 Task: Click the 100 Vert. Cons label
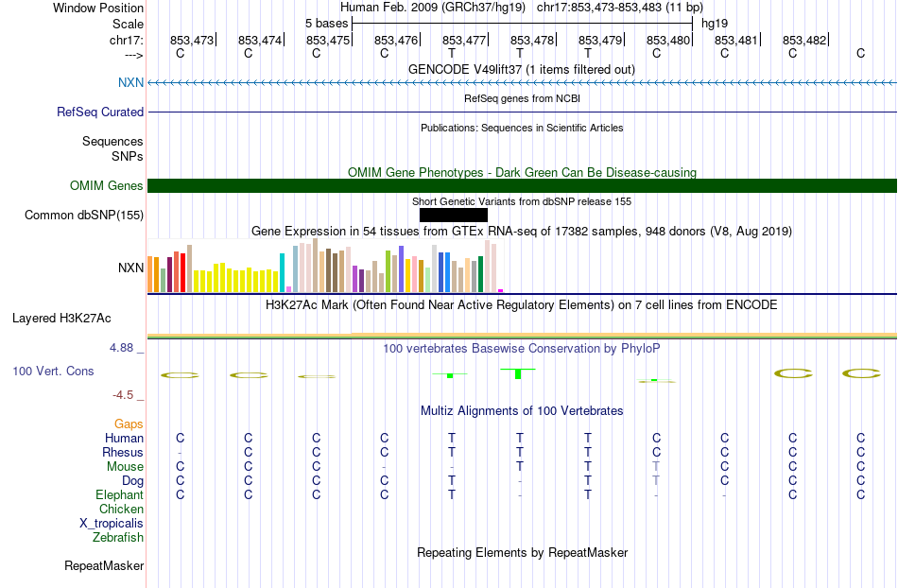pos(53,371)
